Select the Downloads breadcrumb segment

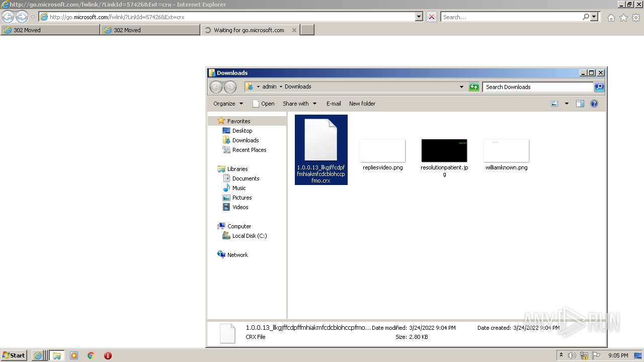[298, 86]
